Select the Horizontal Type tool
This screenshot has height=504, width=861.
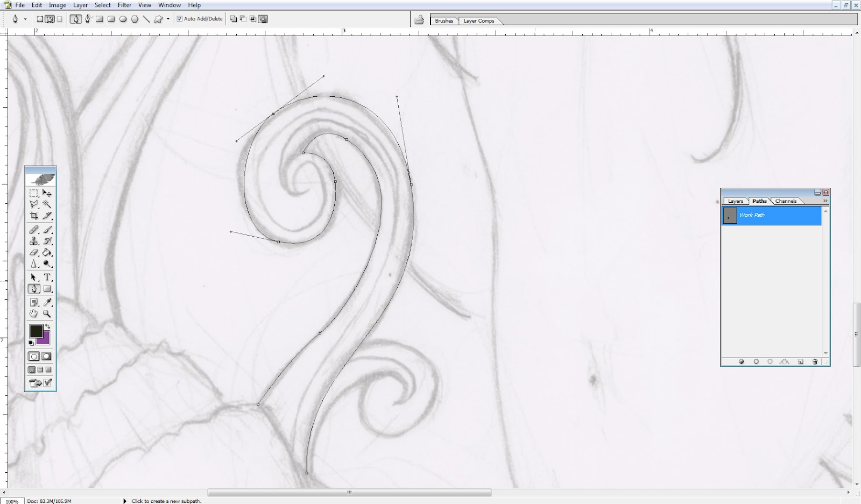pyautogui.click(x=48, y=277)
